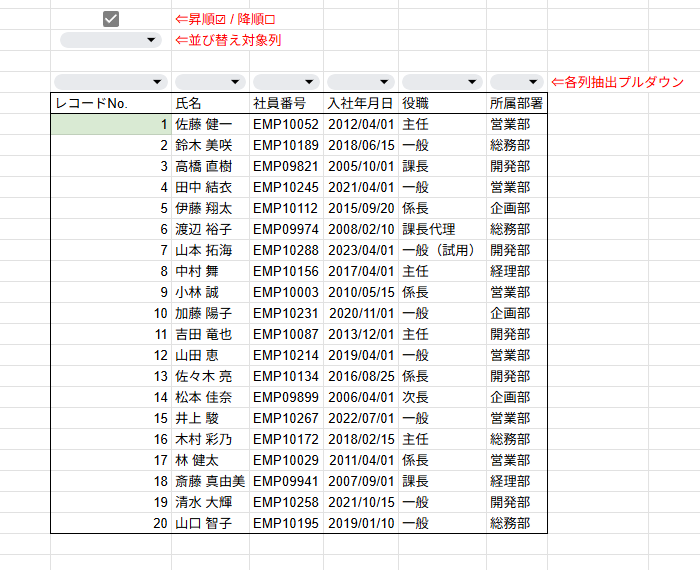The width and height of the screenshot is (700, 570).
Task: Open filter dropdown above 所属部署 column
Action: [517, 82]
